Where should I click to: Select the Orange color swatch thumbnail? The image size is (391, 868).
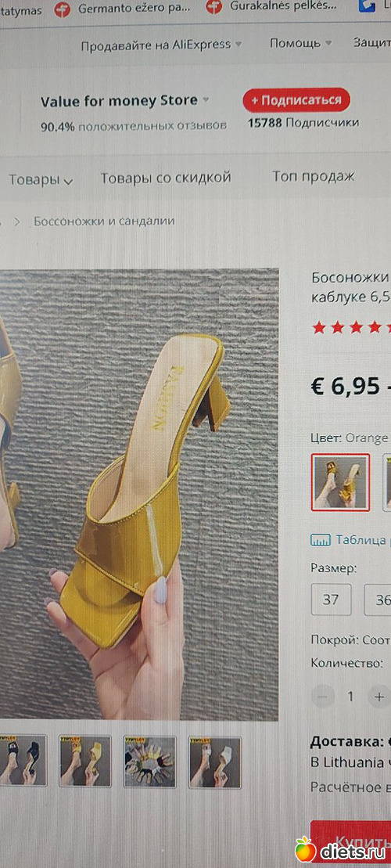(340, 482)
